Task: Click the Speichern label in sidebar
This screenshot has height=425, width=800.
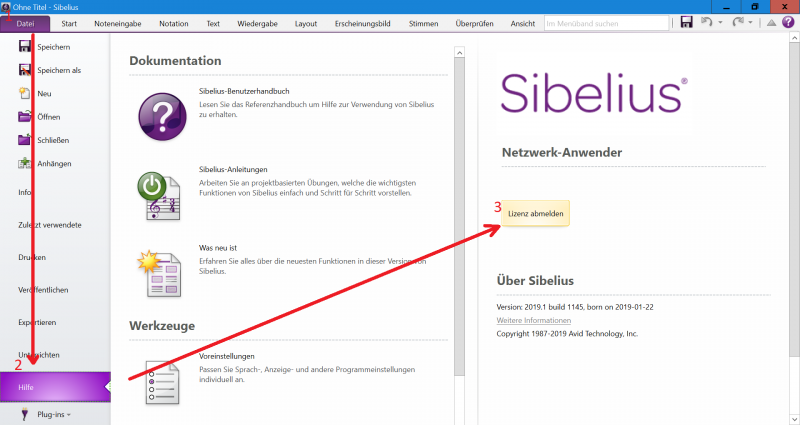Action: (54, 47)
